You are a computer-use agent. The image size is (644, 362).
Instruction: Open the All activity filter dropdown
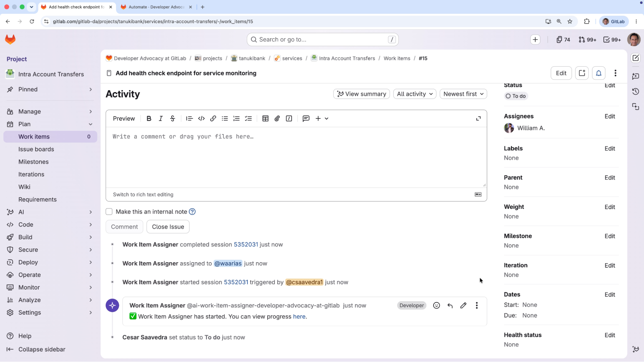[415, 94]
